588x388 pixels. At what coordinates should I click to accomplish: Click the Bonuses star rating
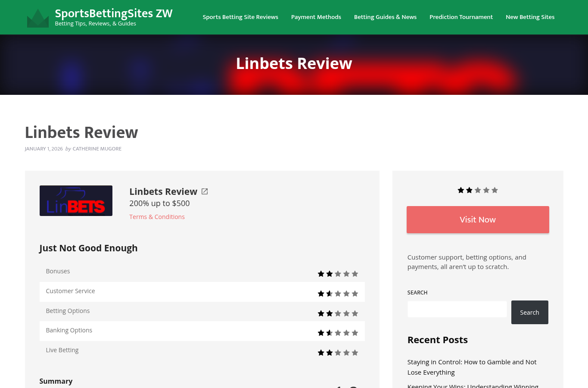coord(338,274)
